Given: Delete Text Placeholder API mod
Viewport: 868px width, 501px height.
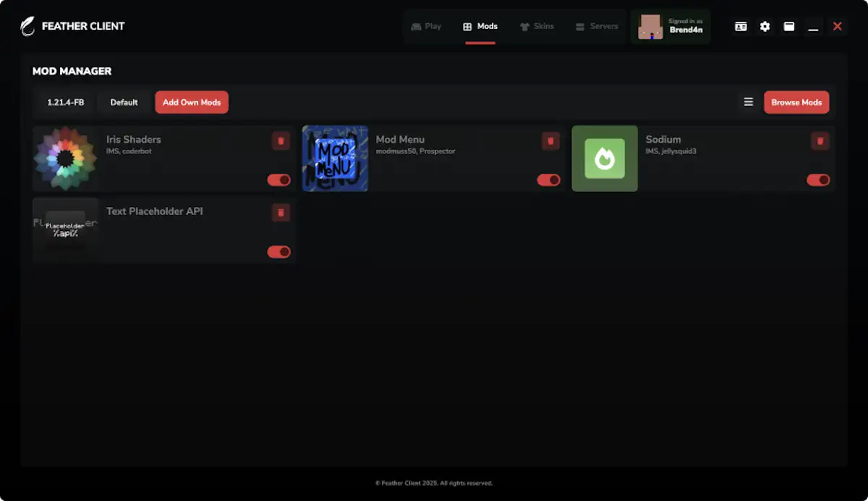Looking at the screenshot, I should coord(281,213).
